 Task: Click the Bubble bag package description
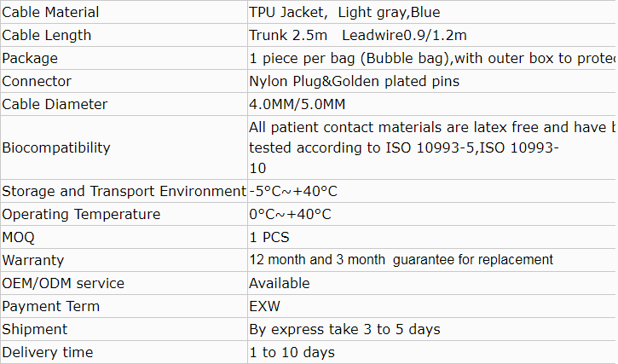432,58
